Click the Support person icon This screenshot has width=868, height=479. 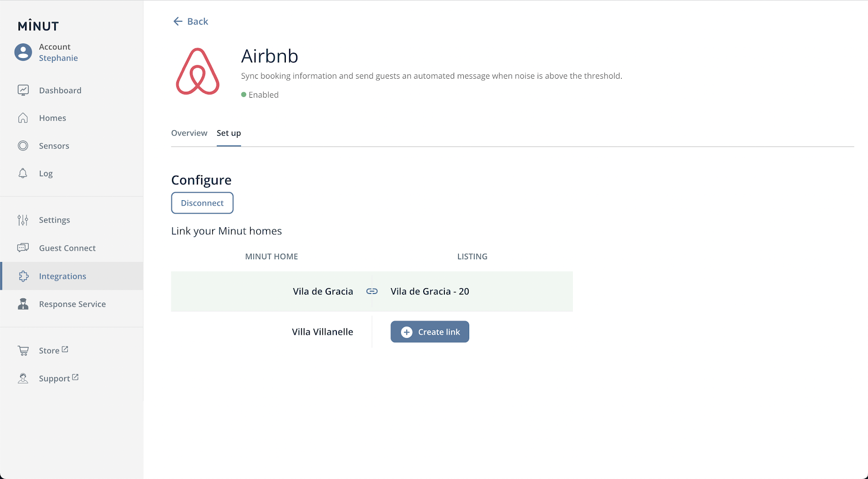coord(23,378)
